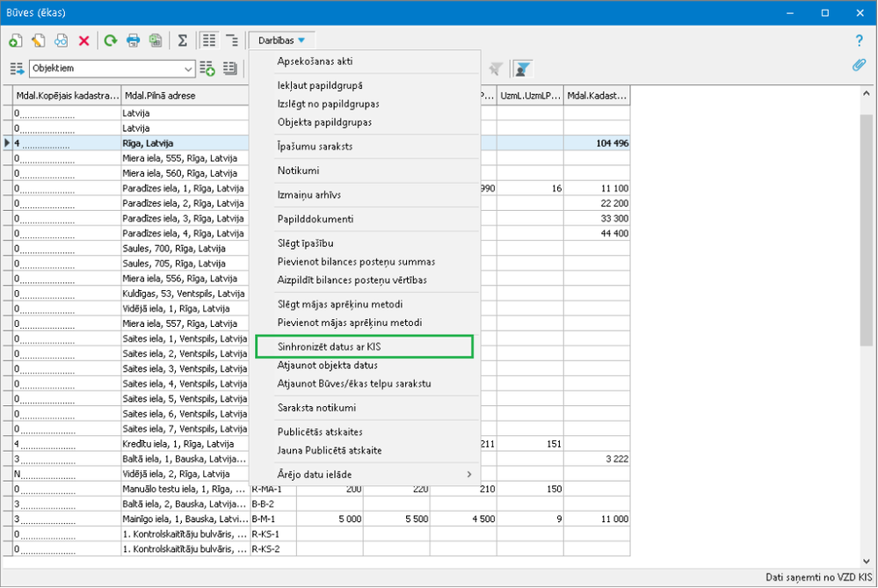The image size is (878, 588).
Task: Click the apply view icon beside Objektiem
Action: tap(17, 69)
